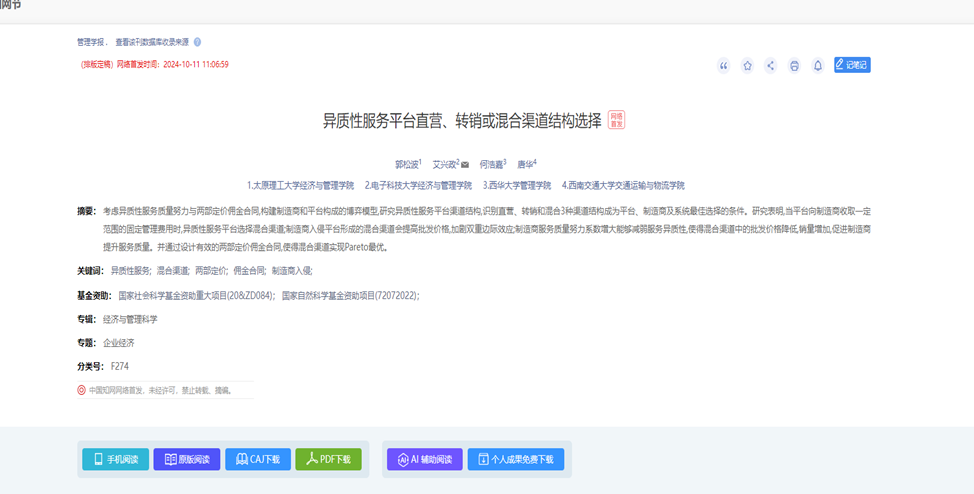Click the email icon next to 艾兴政
This screenshot has width=974, height=494.
pyautogui.click(x=465, y=164)
